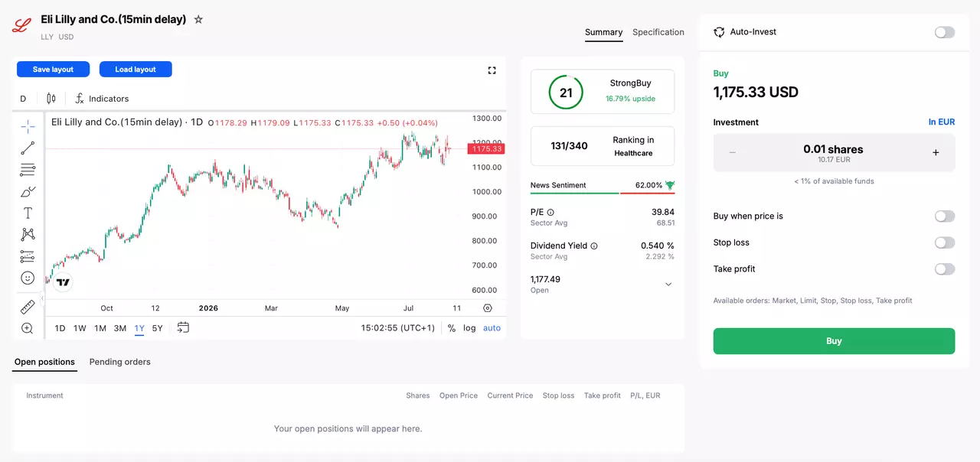980x462 pixels.
Task: Click the 21 analyst score ring
Action: [566, 93]
